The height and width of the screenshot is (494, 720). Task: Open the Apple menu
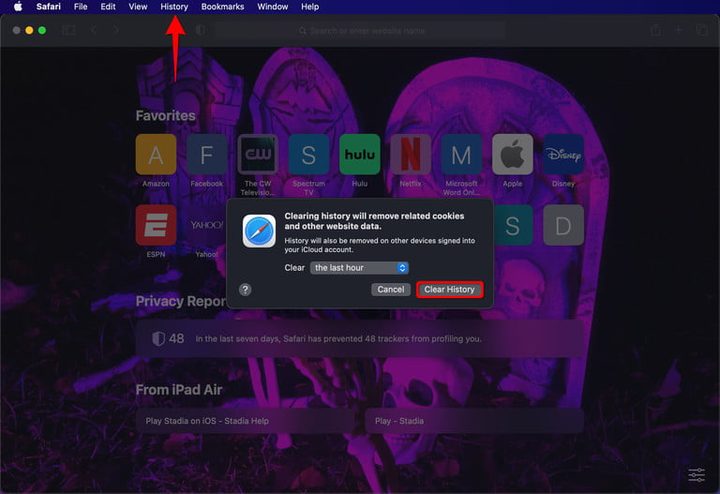tap(18, 7)
